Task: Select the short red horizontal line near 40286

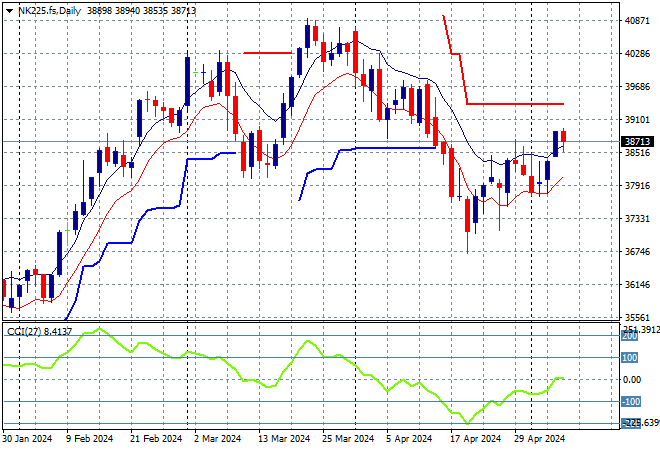Action: [x=268, y=53]
